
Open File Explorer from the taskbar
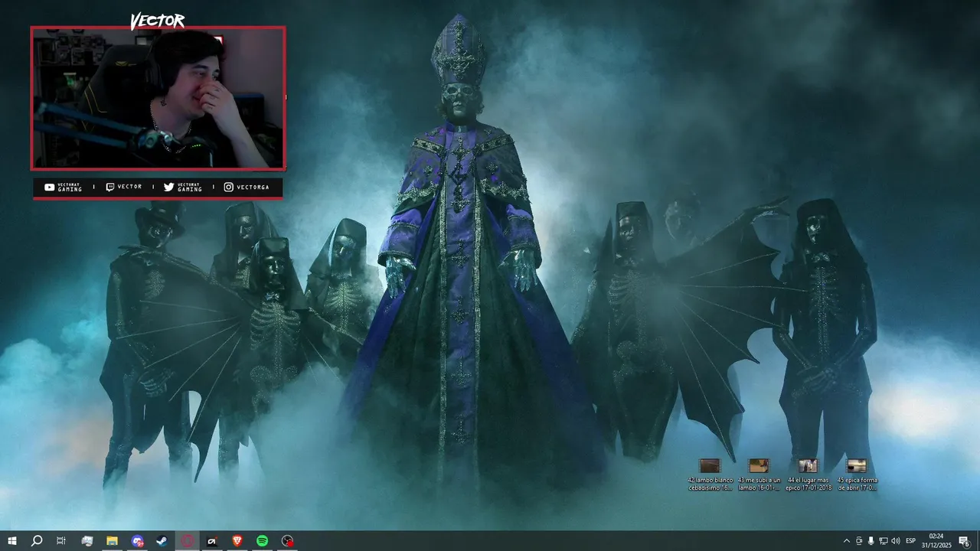point(112,541)
